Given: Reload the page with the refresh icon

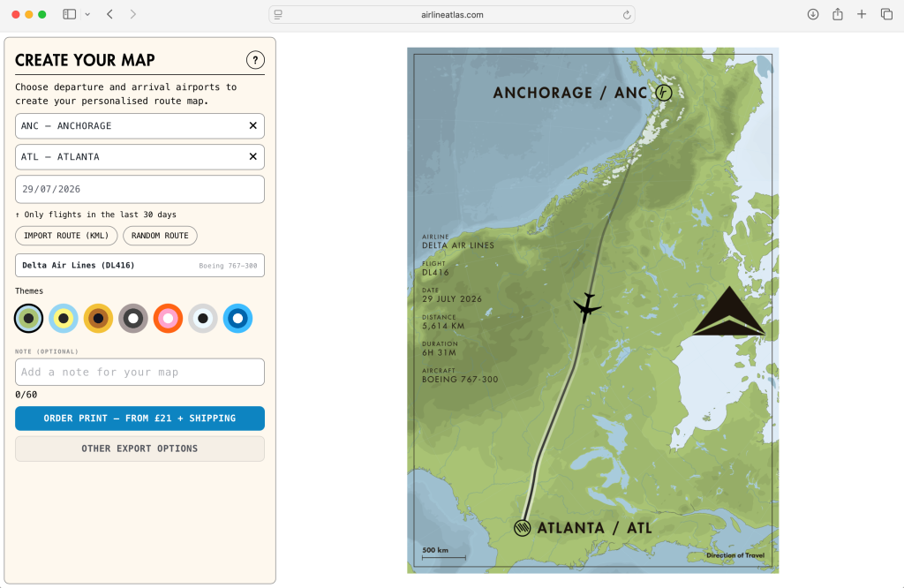Looking at the screenshot, I should (627, 15).
